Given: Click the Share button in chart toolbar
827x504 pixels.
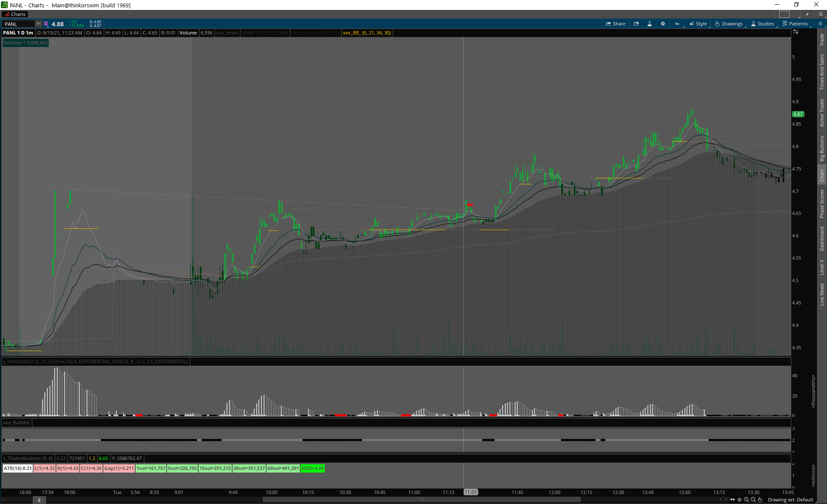Looking at the screenshot, I should point(616,24).
